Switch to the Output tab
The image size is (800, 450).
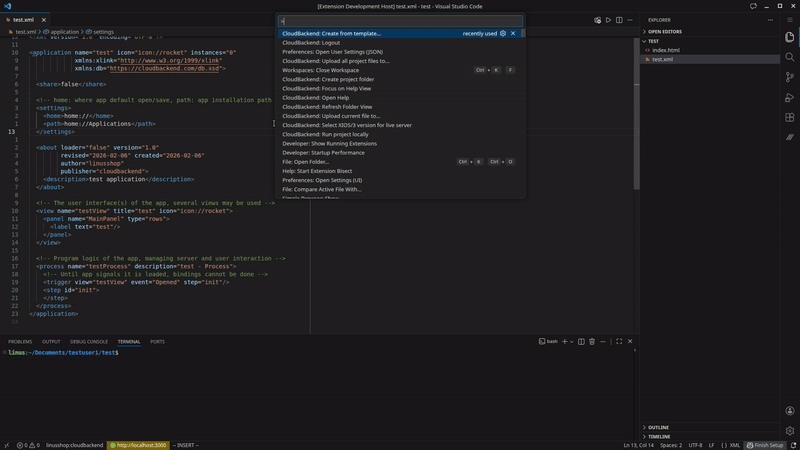click(x=51, y=342)
